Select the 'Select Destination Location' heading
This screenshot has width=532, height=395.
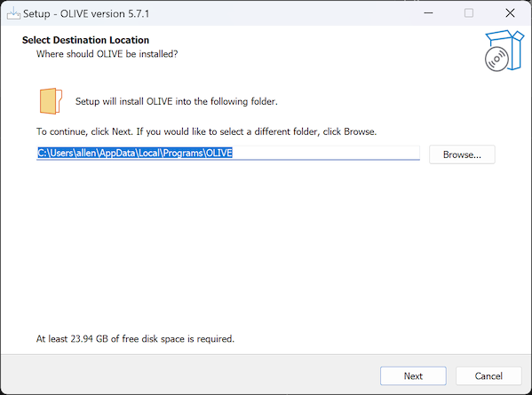[85, 40]
